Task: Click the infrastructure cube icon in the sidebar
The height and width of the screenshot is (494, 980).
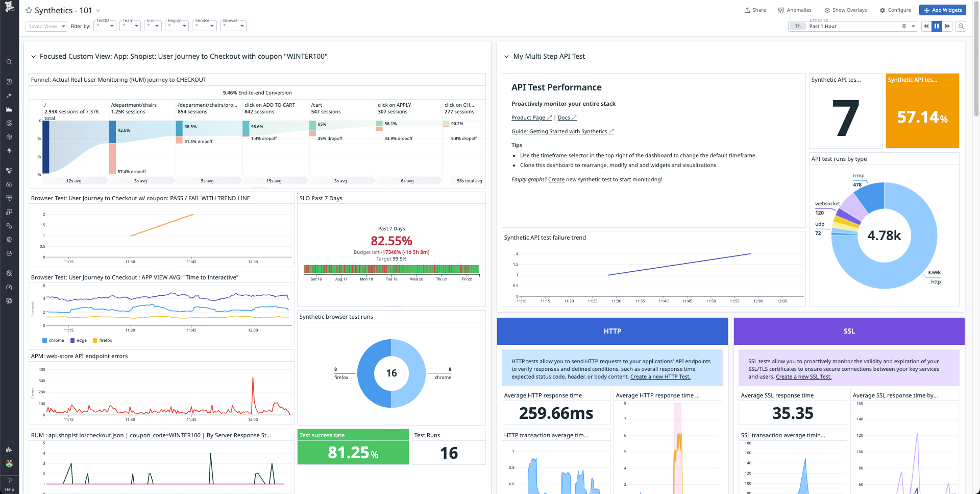Action: [9, 136]
